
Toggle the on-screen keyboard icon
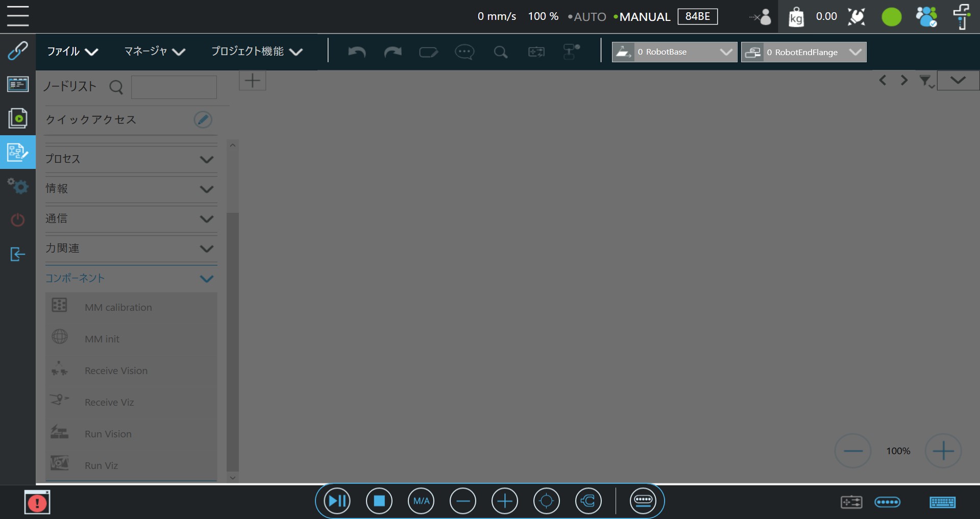coord(942,502)
